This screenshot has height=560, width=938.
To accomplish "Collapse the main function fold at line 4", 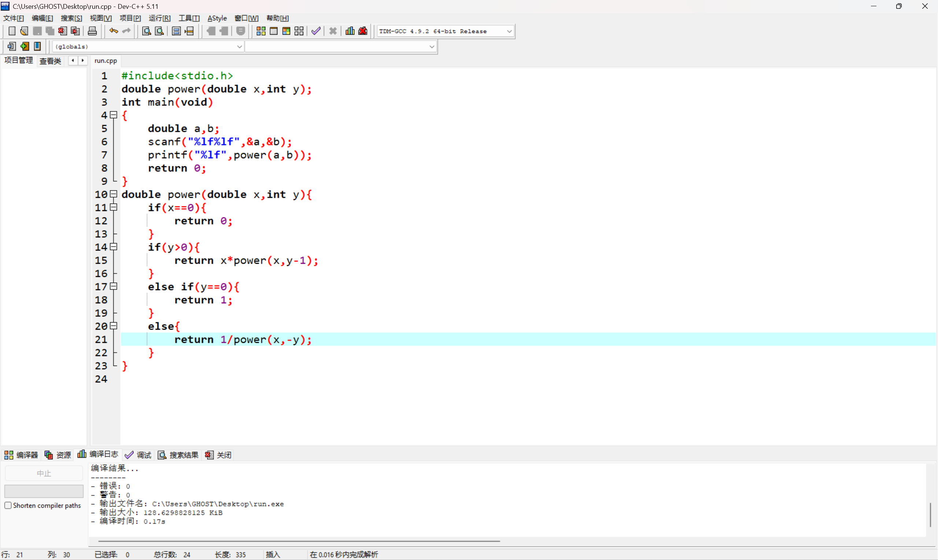I will pyautogui.click(x=114, y=115).
